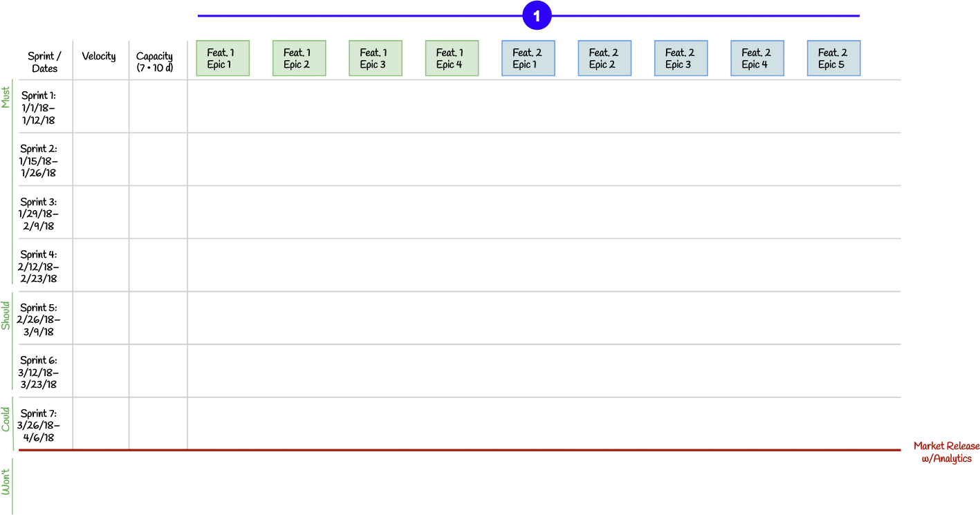
Task: Click the Sprint / Dates column header
Action: [44, 62]
